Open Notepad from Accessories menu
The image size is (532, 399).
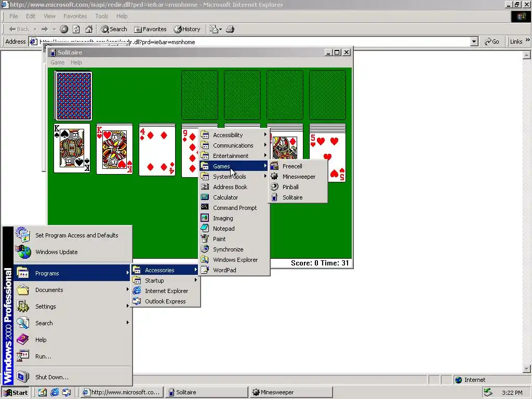[x=234, y=229]
